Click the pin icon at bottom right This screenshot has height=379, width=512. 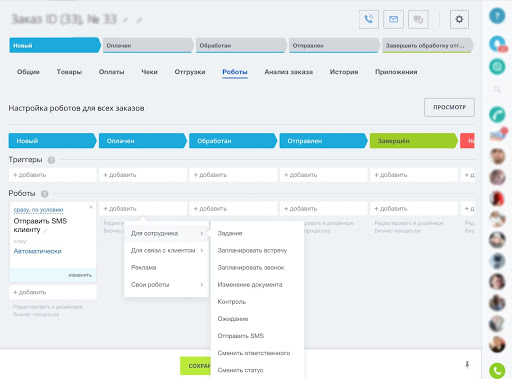coord(467,365)
